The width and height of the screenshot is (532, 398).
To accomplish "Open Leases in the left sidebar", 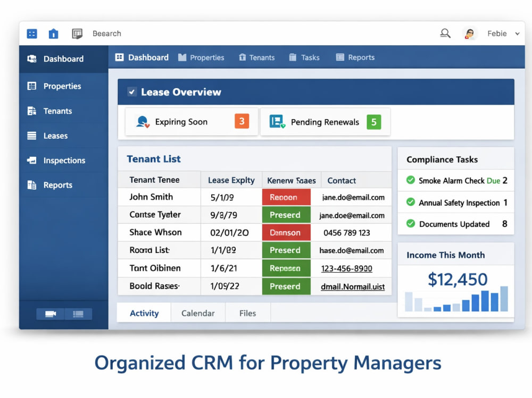I will tap(64, 136).
